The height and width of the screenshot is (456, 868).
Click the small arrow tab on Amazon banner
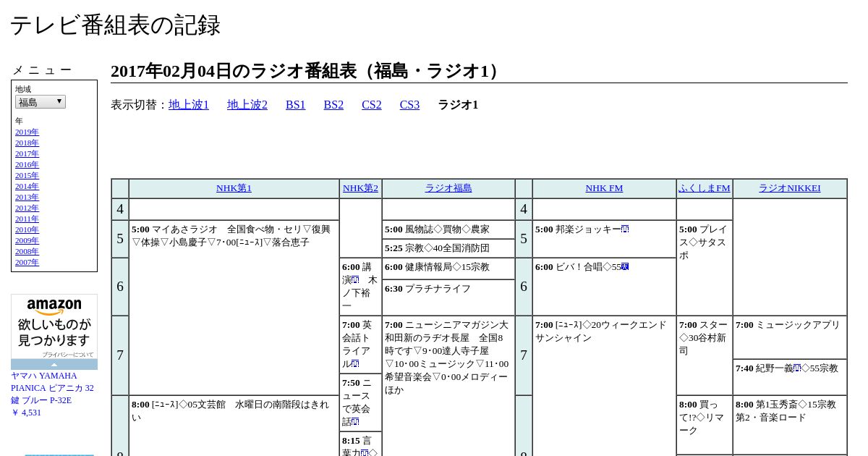click(54, 365)
